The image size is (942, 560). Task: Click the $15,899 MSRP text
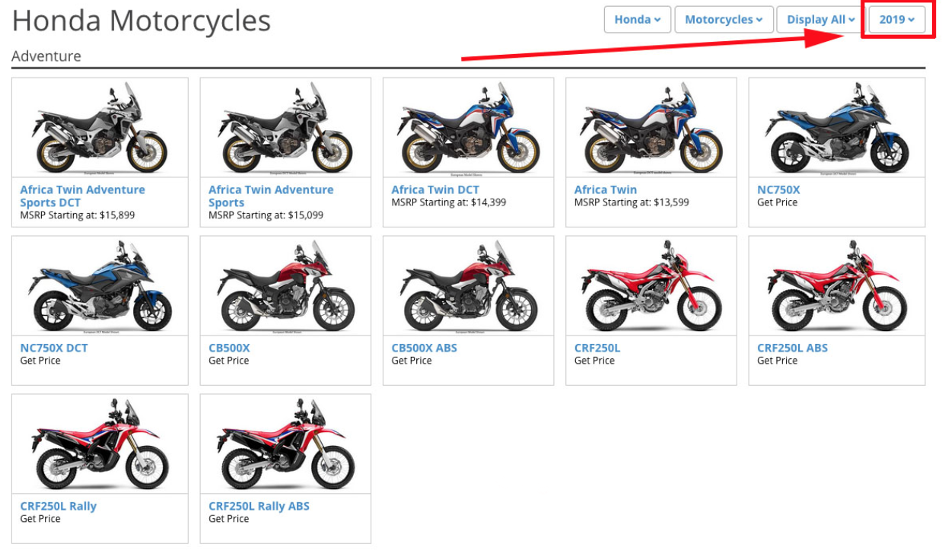[x=78, y=215]
